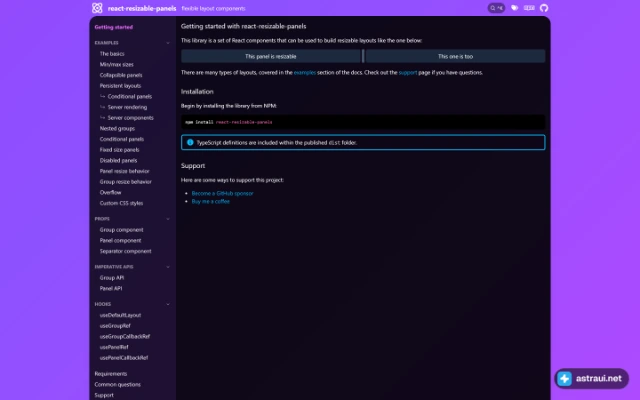
Task: Open Conditional panels under Persistent layouts
Action: coord(129,96)
